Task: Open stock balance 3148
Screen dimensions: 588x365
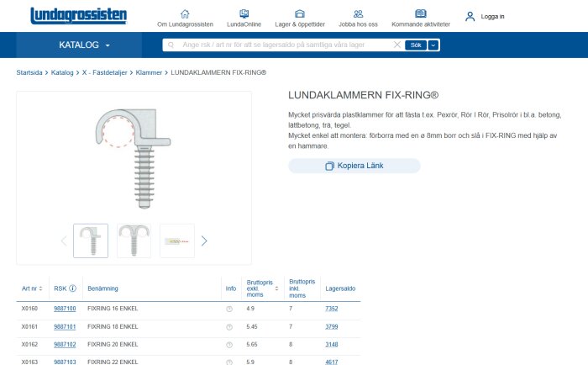Action: (x=332, y=344)
